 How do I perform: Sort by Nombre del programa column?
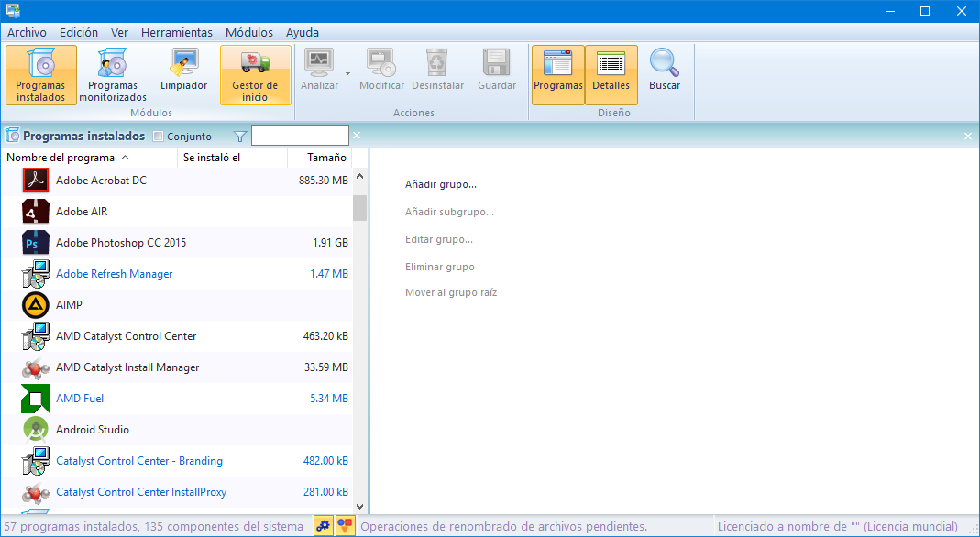point(89,158)
